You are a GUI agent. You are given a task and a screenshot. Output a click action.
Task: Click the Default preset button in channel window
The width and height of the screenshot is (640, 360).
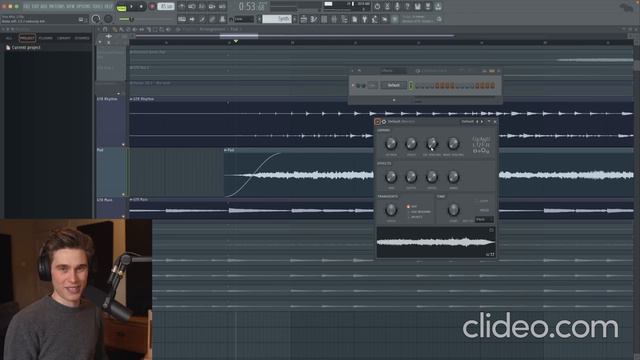click(393, 85)
